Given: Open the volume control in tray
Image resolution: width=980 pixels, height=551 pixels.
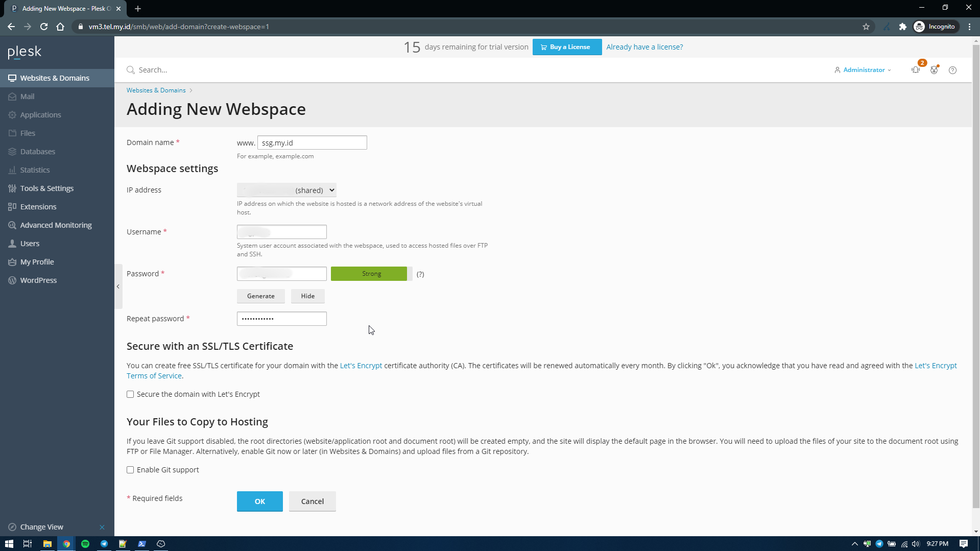Looking at the screenshot, I should click(916, 544).
